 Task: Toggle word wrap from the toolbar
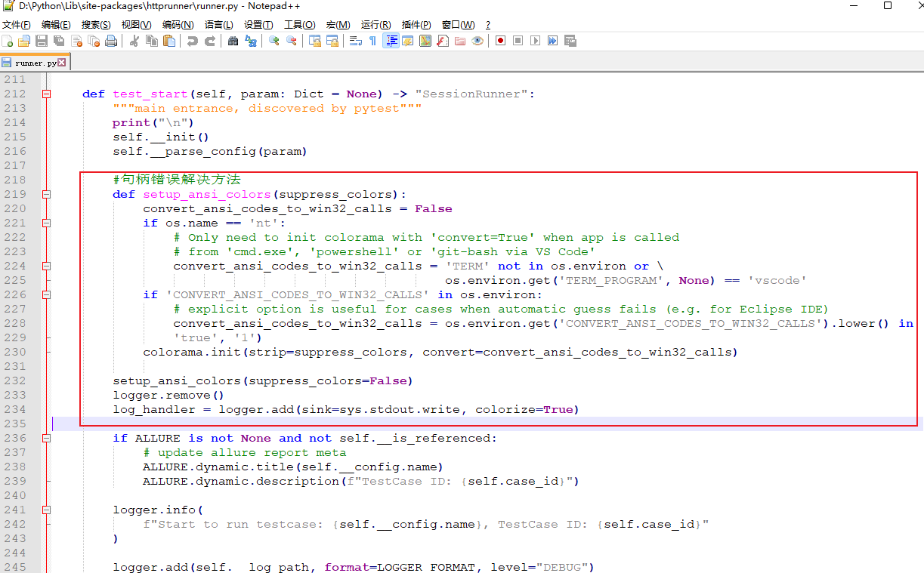click(354, 41)
